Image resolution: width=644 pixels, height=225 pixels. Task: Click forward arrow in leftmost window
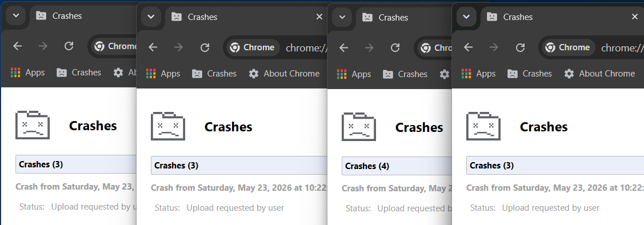43,46
